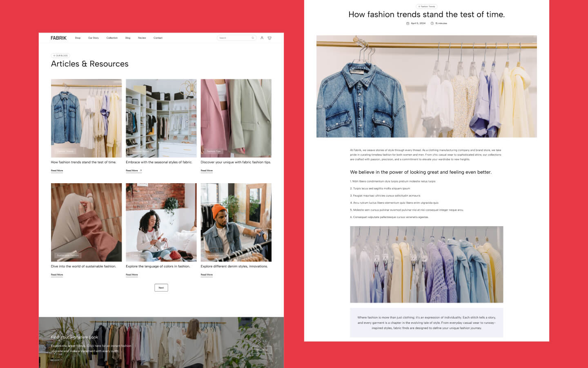Click Read More under the fashion trends article
This screenshot has width=588, height=368.
[x=57, y=170]
